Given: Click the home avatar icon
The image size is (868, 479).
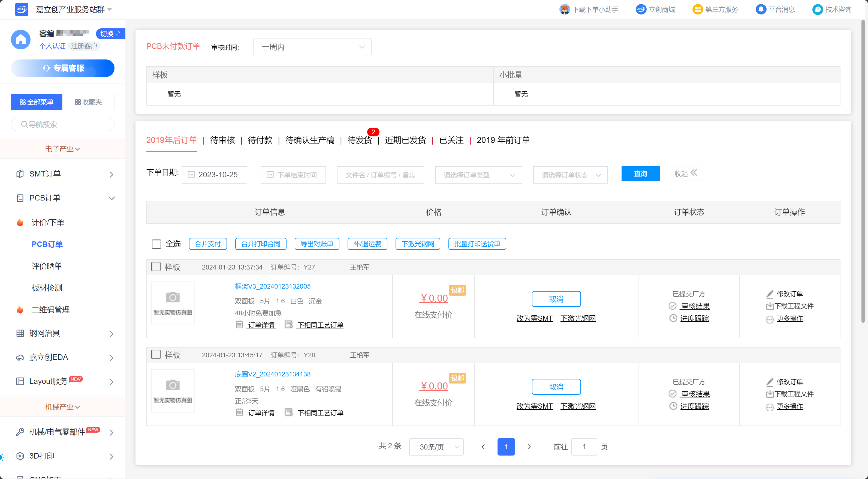Looking at the screenshot, I should coord(20,40).
